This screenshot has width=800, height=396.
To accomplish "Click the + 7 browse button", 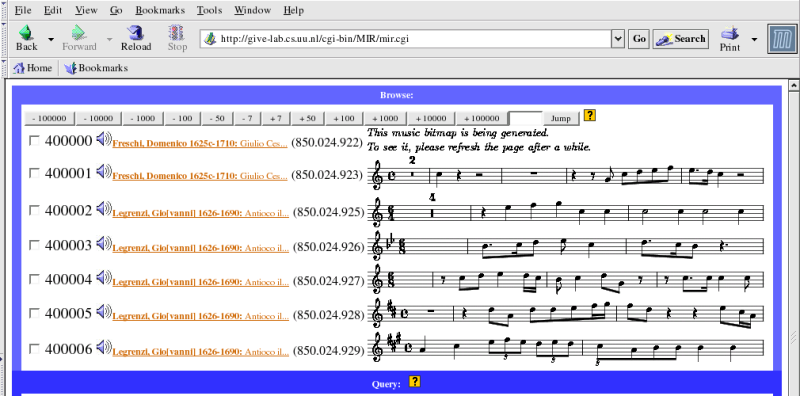I will pyautogui.click(x=276, y=118).
